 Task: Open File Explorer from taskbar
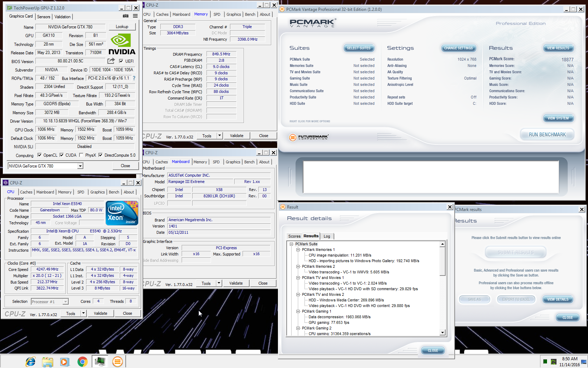(48, 361)
